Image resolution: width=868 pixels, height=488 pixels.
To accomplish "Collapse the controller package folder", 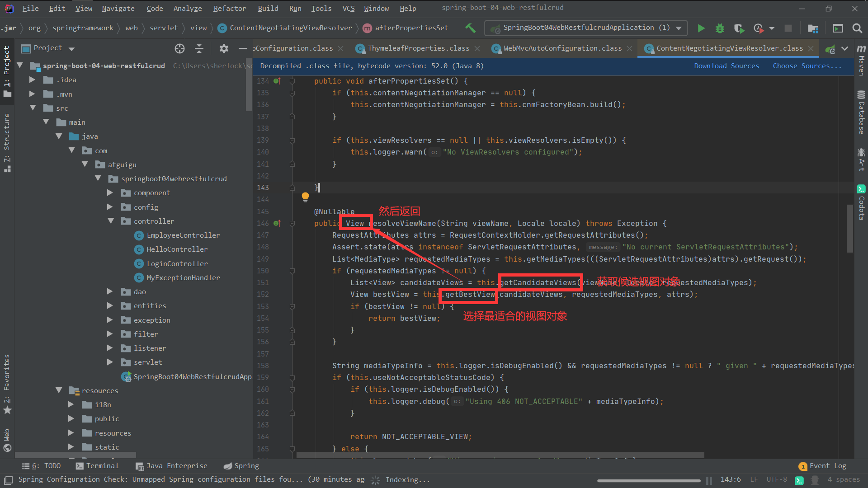I will click(111, 221).
